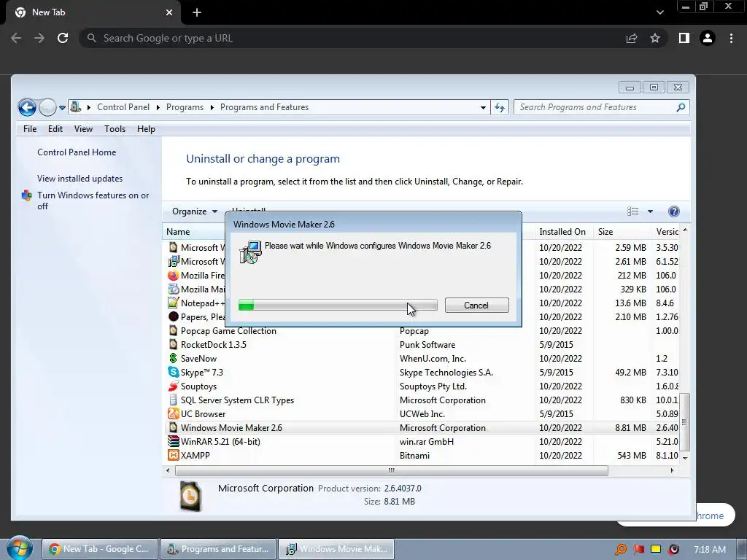This screenshot has height=560, width=747.
Task: Open Chrome tab search chevron
Action: tap(659, 12)
